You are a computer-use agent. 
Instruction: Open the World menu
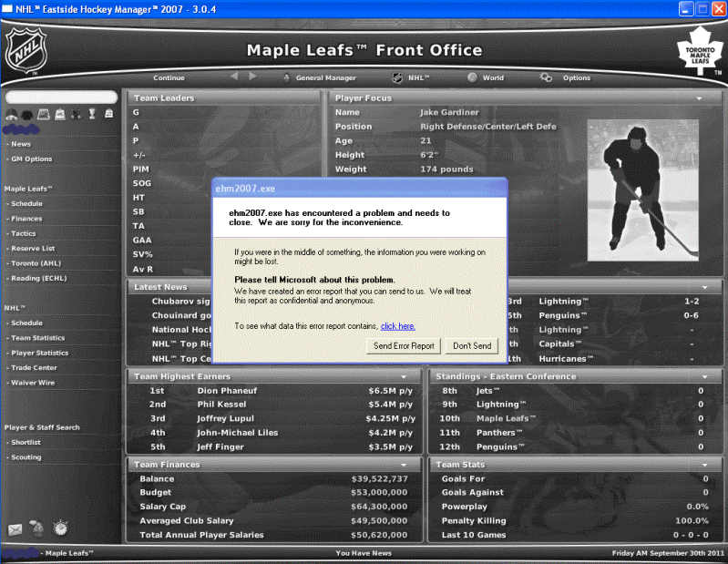(x=493, y=78)
